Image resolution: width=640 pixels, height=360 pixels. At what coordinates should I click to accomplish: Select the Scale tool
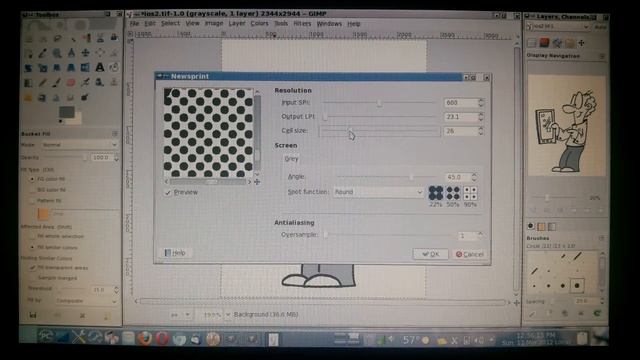tap(43, 68)
